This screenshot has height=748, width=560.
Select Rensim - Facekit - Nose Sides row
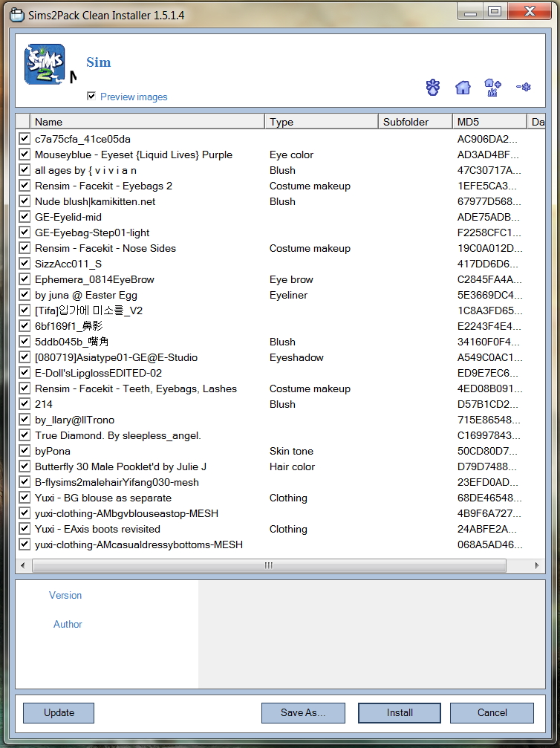[x=281, y=248]
